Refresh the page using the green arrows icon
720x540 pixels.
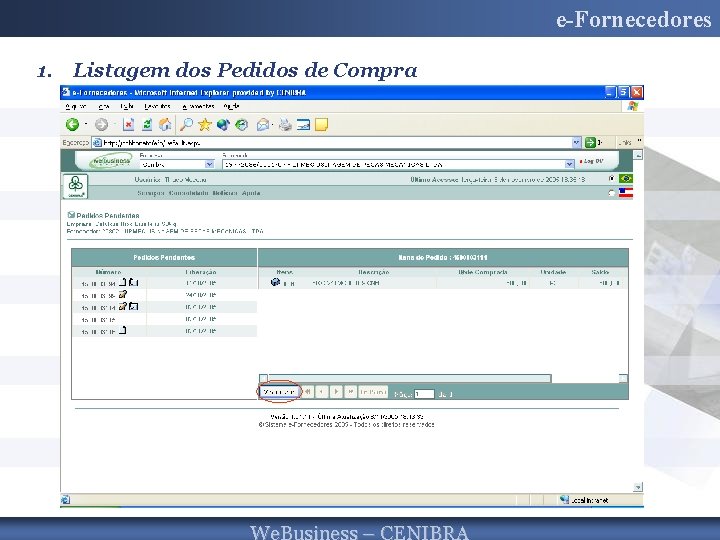(x=147, y=124)
